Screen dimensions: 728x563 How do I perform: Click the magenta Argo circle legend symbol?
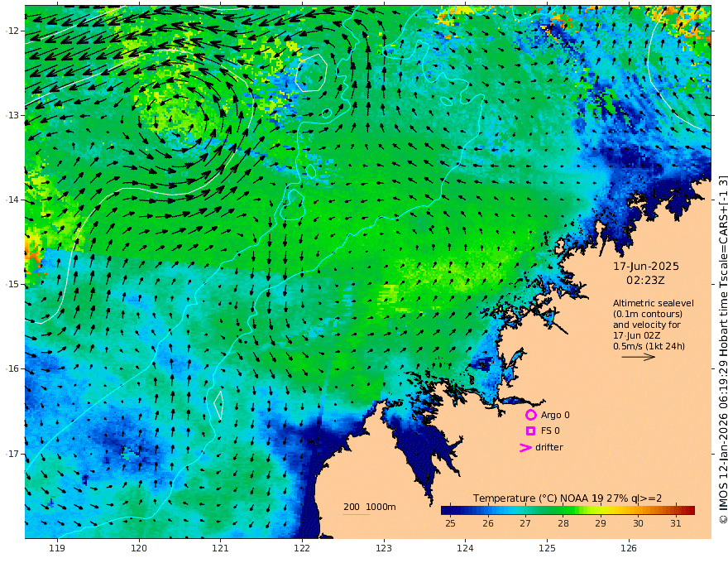[530, 415]
